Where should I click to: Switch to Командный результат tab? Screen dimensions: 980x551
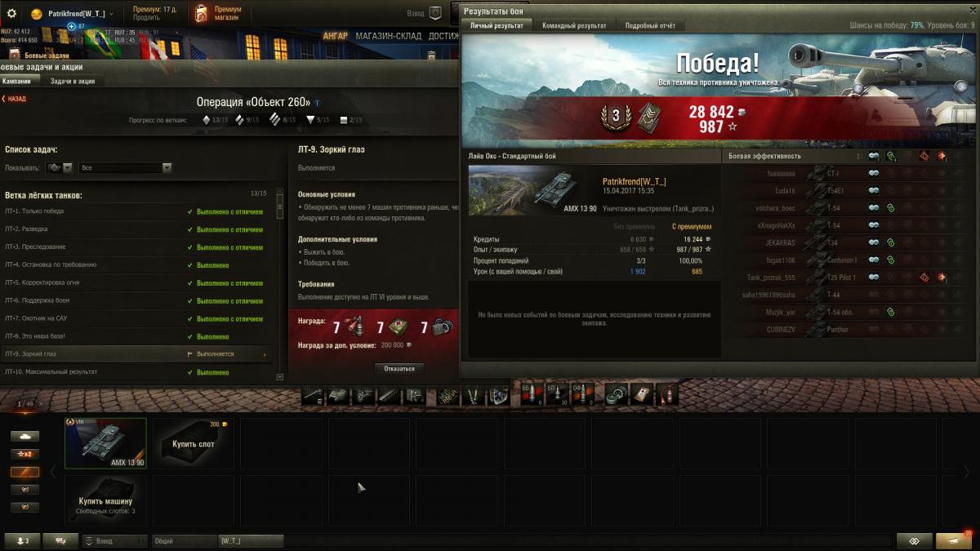coord(574,25)
